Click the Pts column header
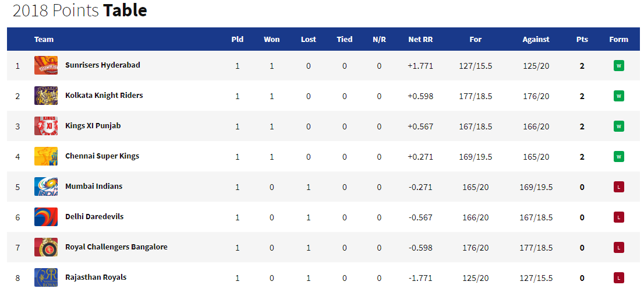Screen dimensions: 644x299 [x=582, y=40]
